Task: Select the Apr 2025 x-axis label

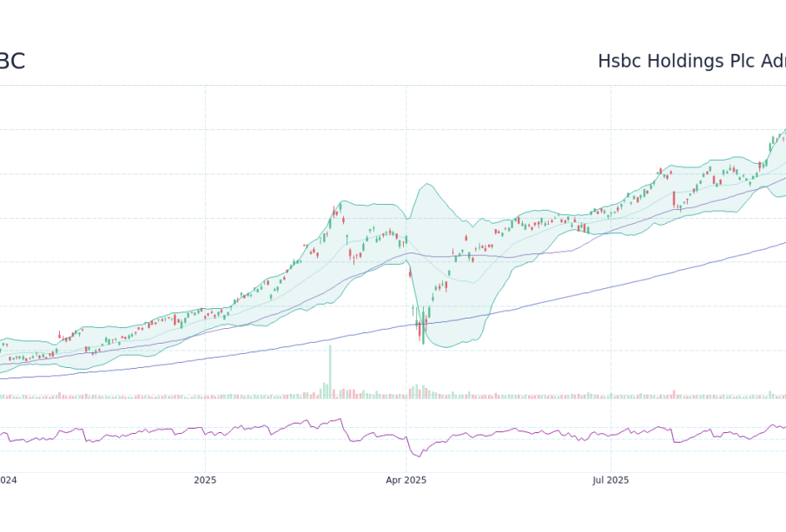Action: click(406, 480)
